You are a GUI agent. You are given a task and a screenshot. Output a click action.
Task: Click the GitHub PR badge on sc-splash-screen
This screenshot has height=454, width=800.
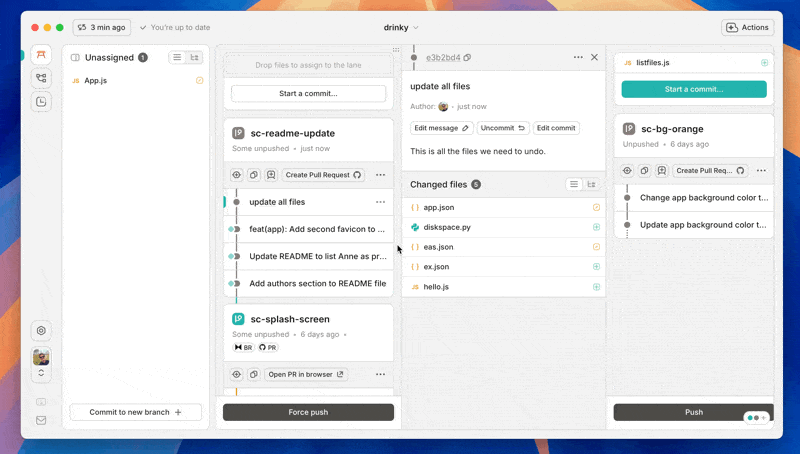coord(267,347)
